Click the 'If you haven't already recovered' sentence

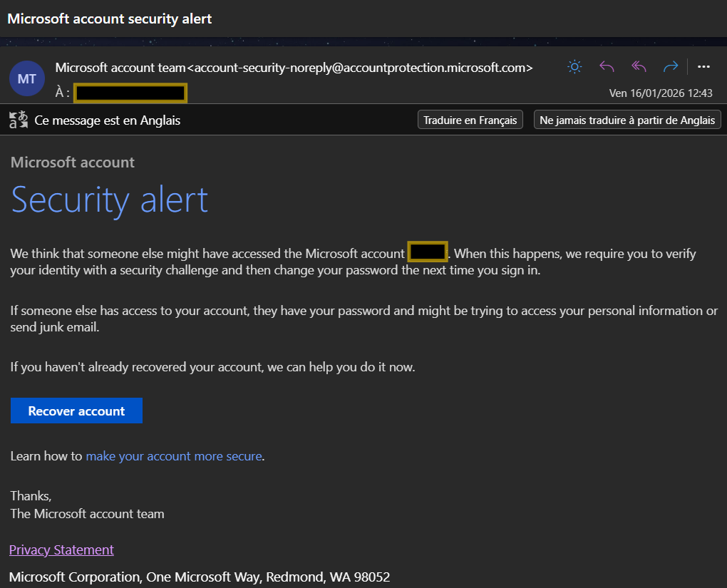tap(213, 367)
